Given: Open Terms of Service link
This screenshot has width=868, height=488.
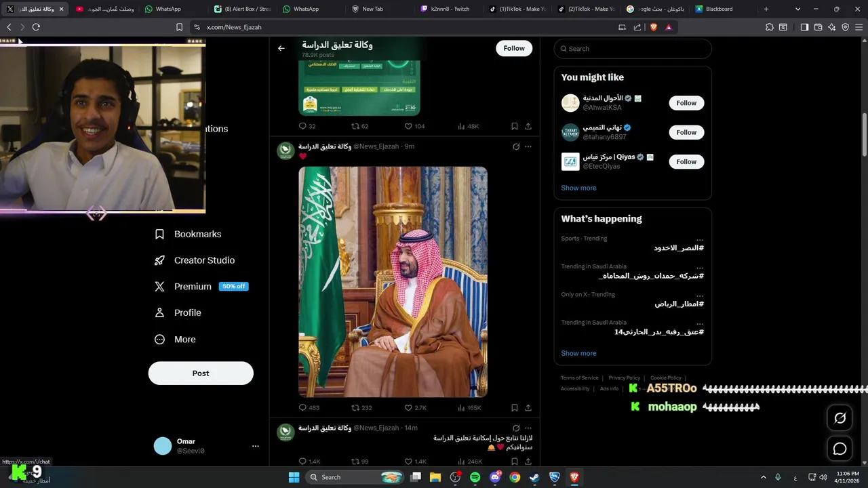Looking at the screenshot, I should [580, 378].
